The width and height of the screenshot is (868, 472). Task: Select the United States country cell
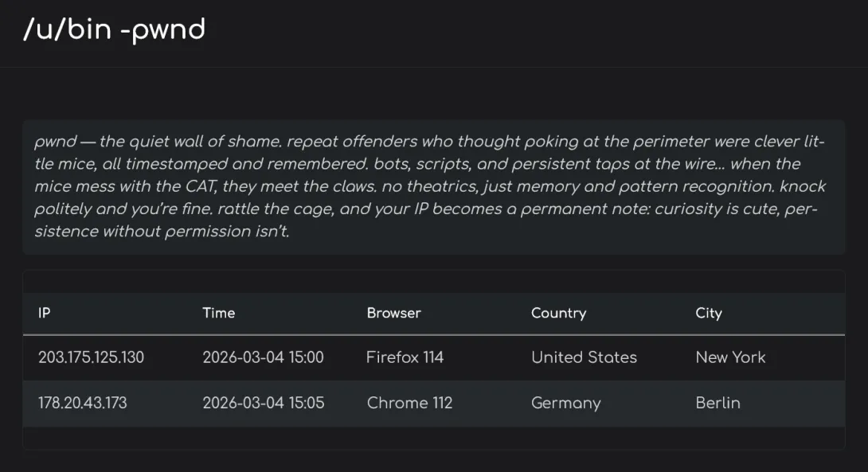tap(584, 357)
